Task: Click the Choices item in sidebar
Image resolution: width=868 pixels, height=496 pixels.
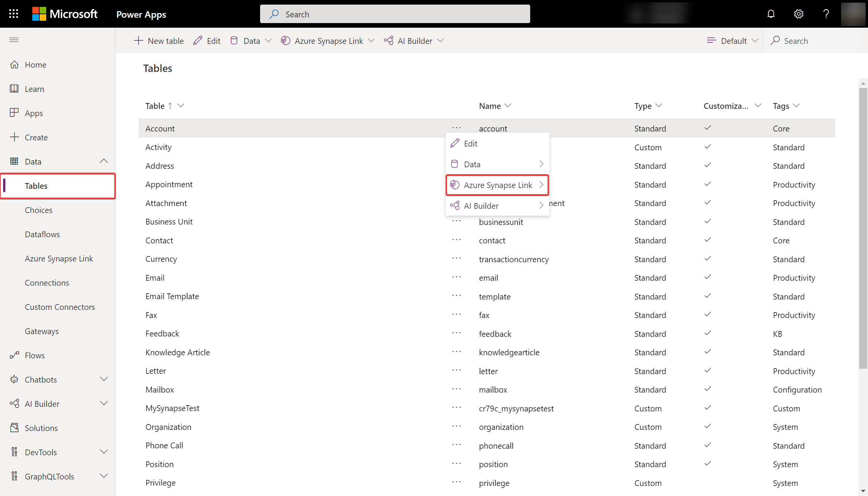Action: click(x=38, y=210)
